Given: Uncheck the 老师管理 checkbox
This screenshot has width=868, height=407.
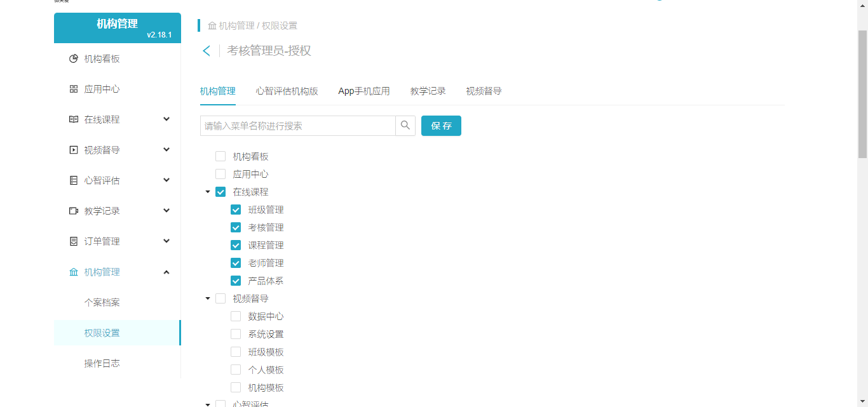Looking at the screenshot, I should [236, 263].
